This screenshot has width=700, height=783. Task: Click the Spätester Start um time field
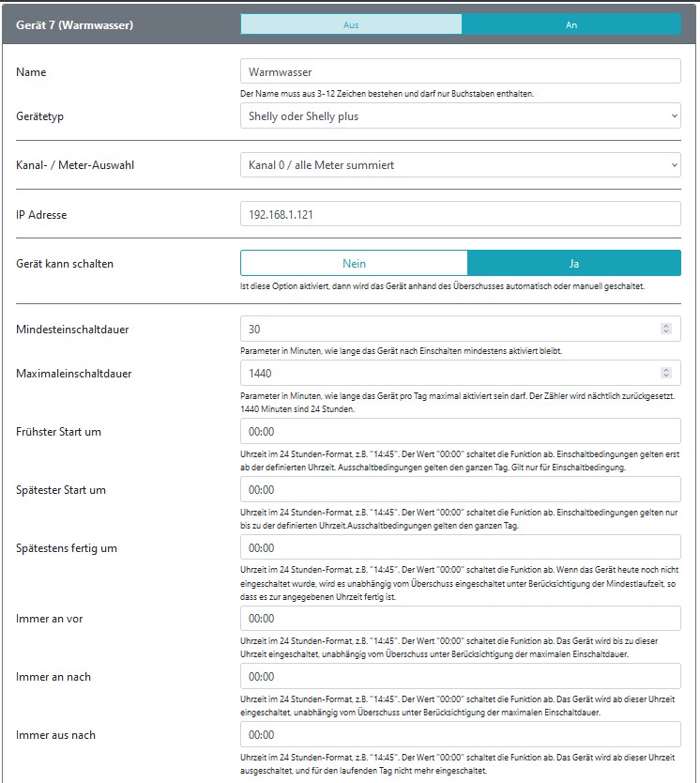pos(460,490)
